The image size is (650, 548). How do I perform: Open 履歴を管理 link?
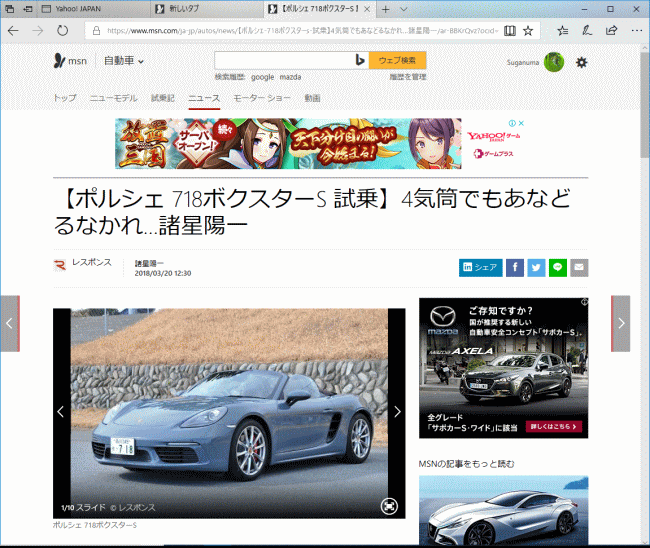click(x=407, y=77)
